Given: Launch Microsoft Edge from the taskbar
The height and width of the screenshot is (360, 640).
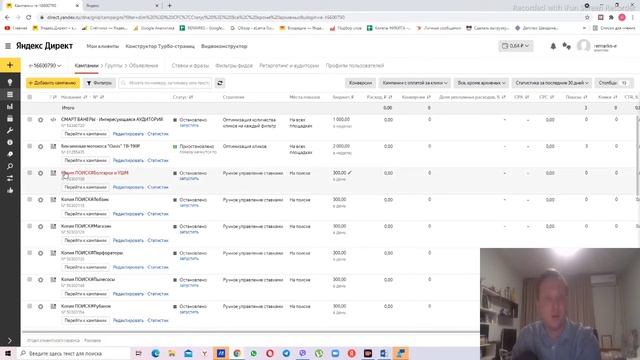Looking at the screenshot, I should pyautogui.click(x=156, y=353).
